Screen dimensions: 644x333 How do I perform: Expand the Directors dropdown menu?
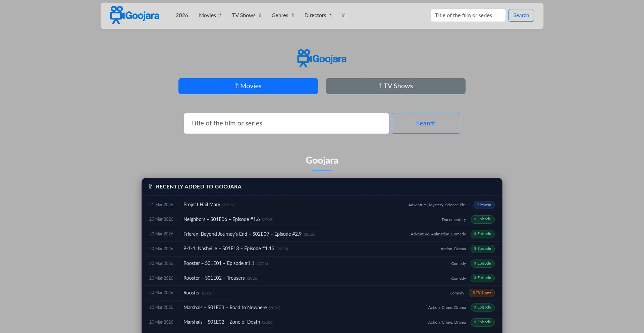point(318,15)
